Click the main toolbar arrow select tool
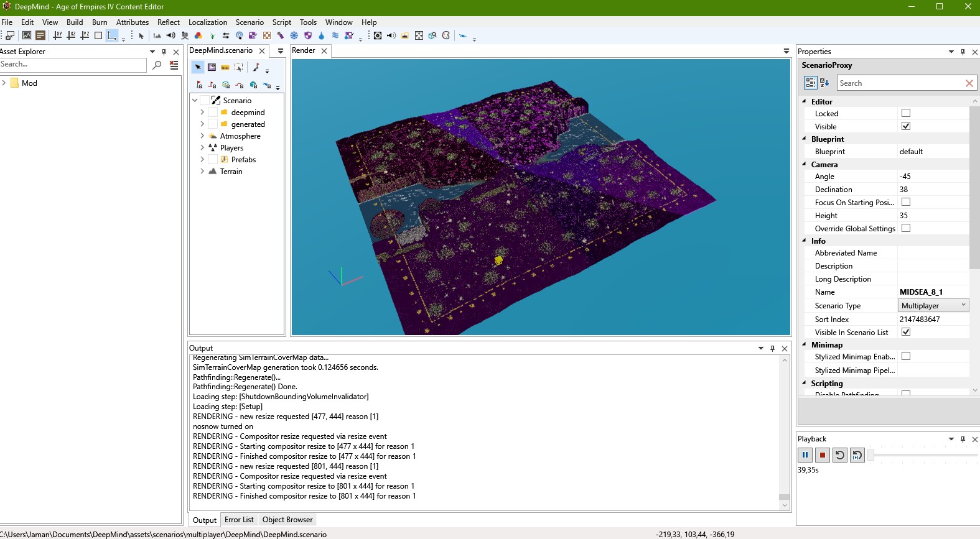Image resolution: width=980 pixels, height=539 pixels. point(141,35)
